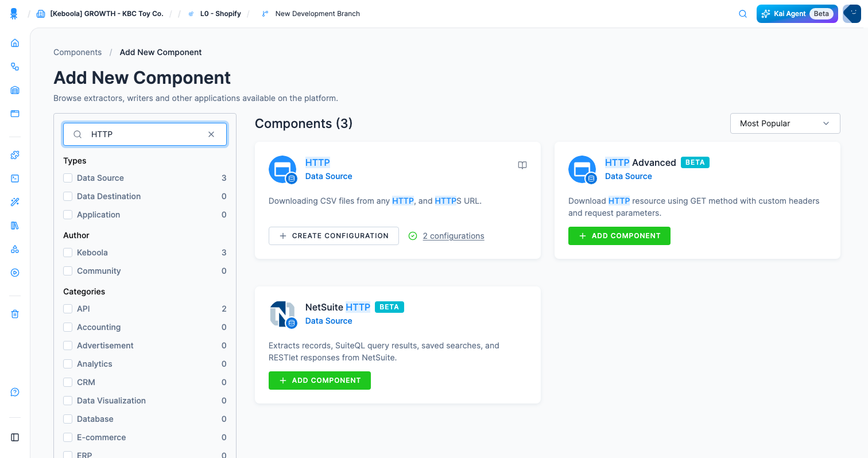Open the New Development Branch switcher
The height and width of the screenshot is (458, 868).
click(x=317, y=14)
